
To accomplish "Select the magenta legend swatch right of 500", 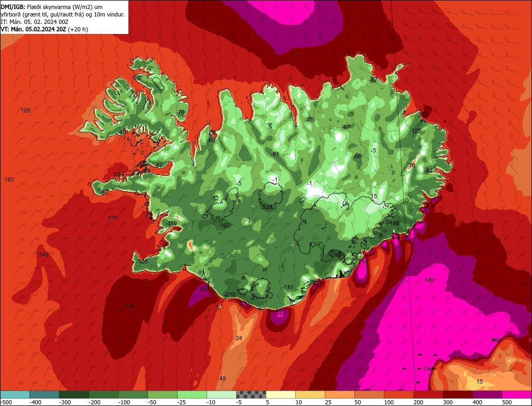I will tap(517, 394).
